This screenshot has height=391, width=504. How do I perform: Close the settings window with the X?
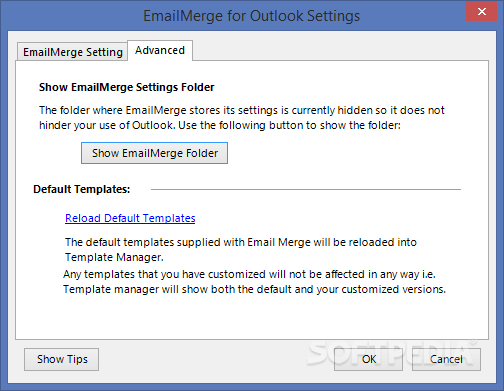click(x=482, y=12)
